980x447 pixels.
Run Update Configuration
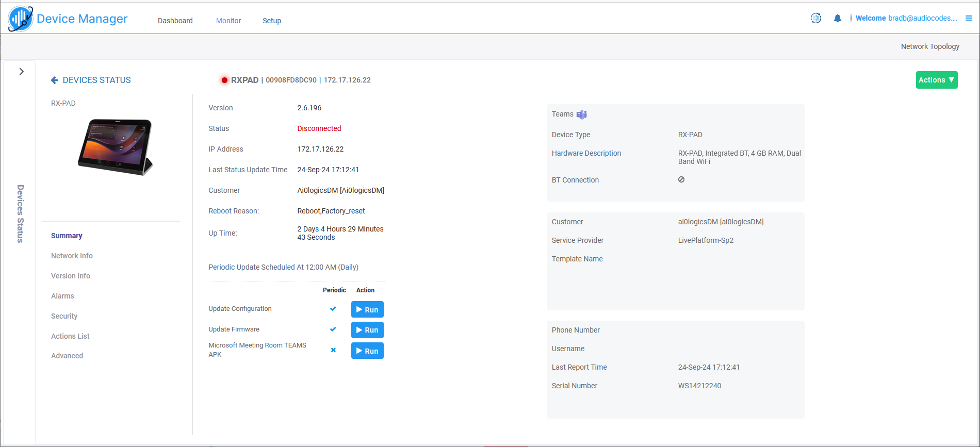(x=367, y=309)
